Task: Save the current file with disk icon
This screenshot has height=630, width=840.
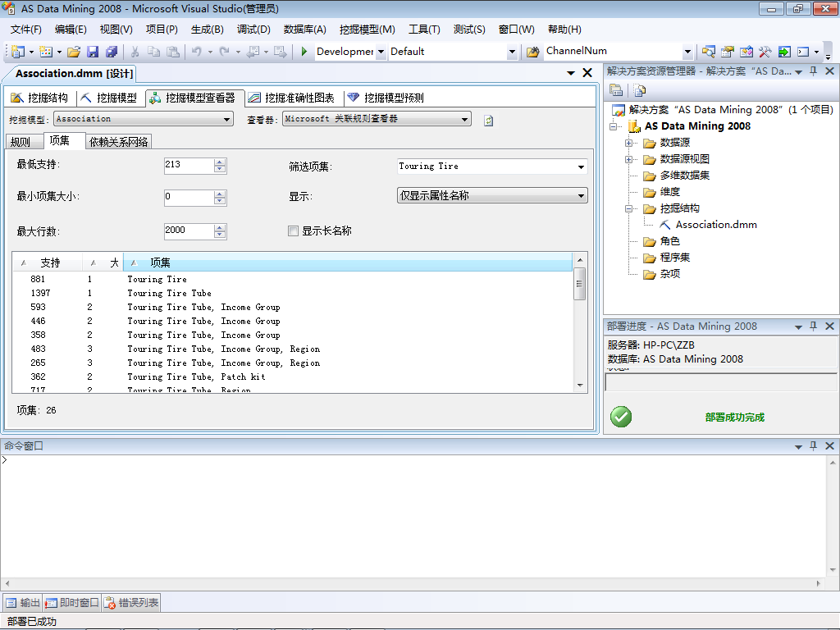Action: pos(93,52)
